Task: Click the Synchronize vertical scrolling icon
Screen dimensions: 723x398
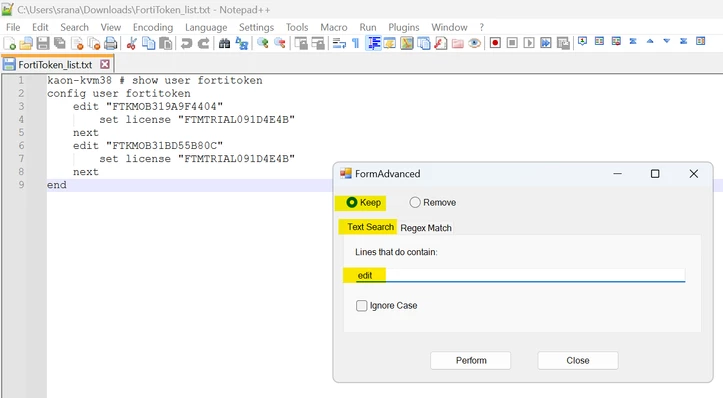Action: pos(301,43)
